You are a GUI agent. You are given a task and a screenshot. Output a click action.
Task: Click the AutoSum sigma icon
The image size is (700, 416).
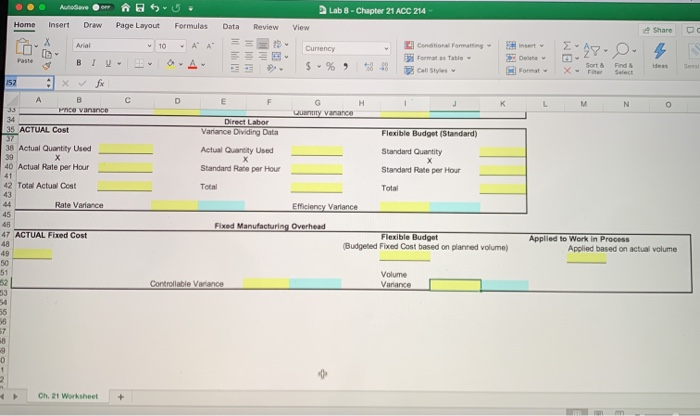coord(567,46)
